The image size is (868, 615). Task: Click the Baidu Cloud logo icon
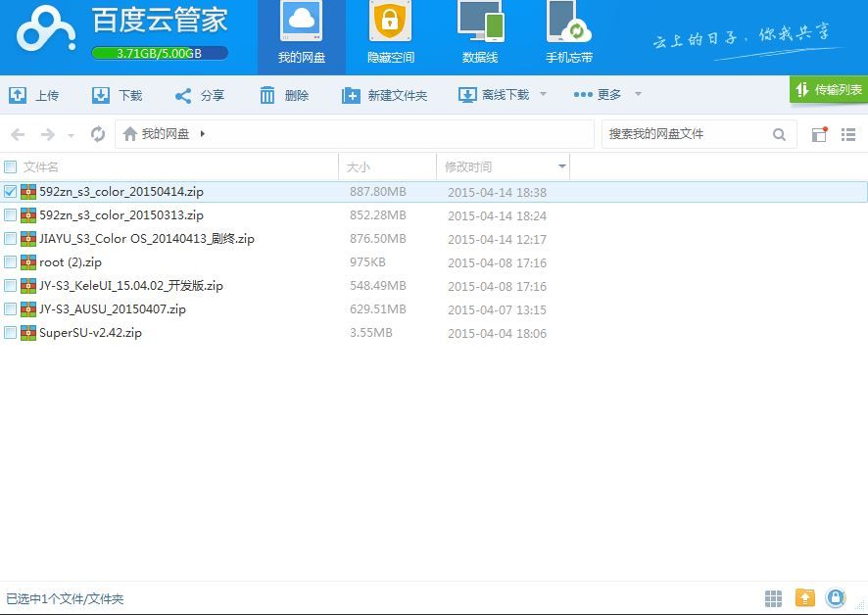pyautogui.click(x=46, y=30)
